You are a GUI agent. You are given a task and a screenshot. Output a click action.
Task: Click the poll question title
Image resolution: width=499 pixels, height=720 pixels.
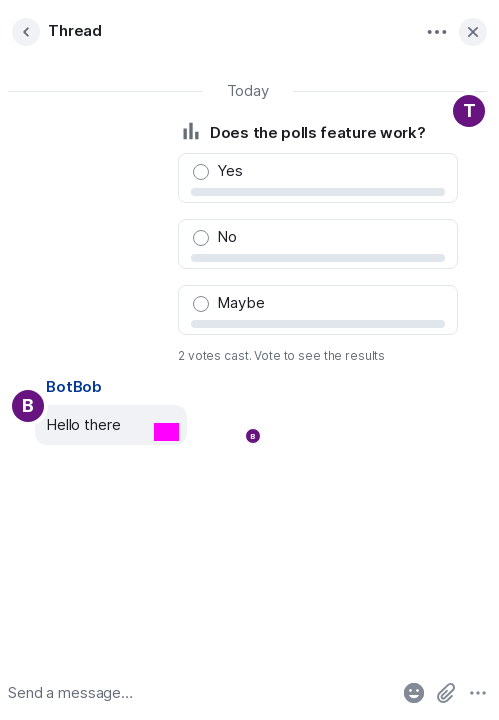(318, 133)
